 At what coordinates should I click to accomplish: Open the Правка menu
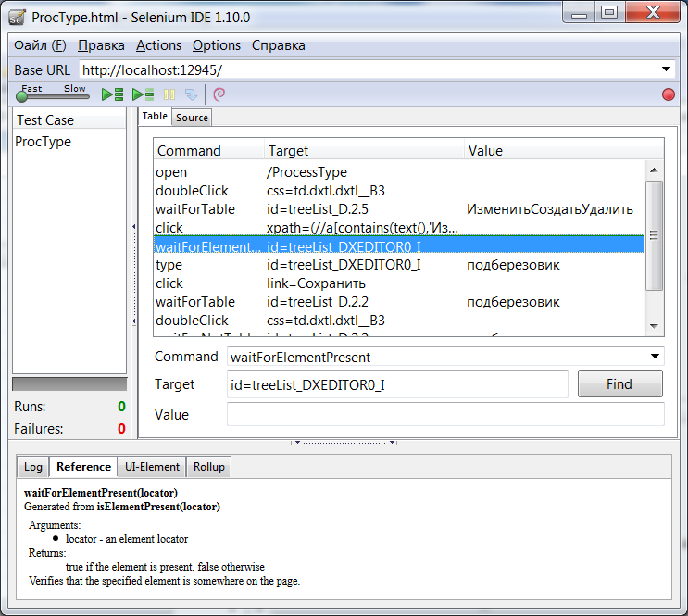(101, 45)
